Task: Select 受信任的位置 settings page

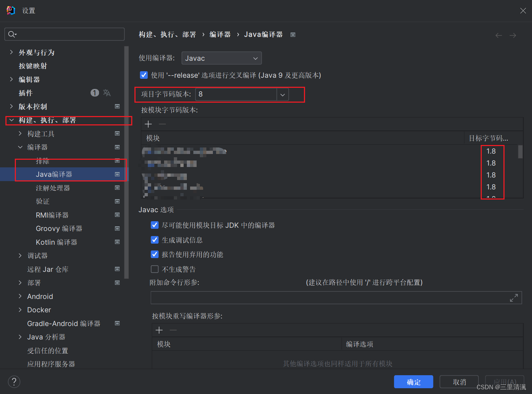Action: [x=48, y=351]
